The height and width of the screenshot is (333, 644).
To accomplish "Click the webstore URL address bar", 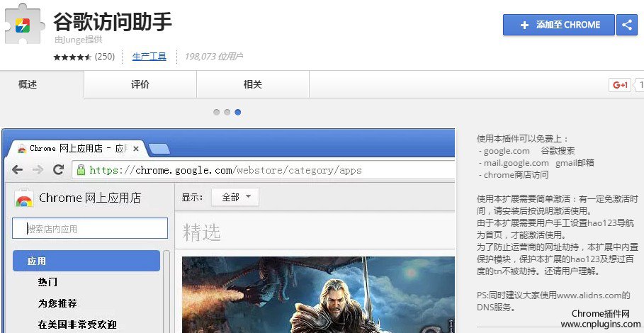I will pos(264,170).
